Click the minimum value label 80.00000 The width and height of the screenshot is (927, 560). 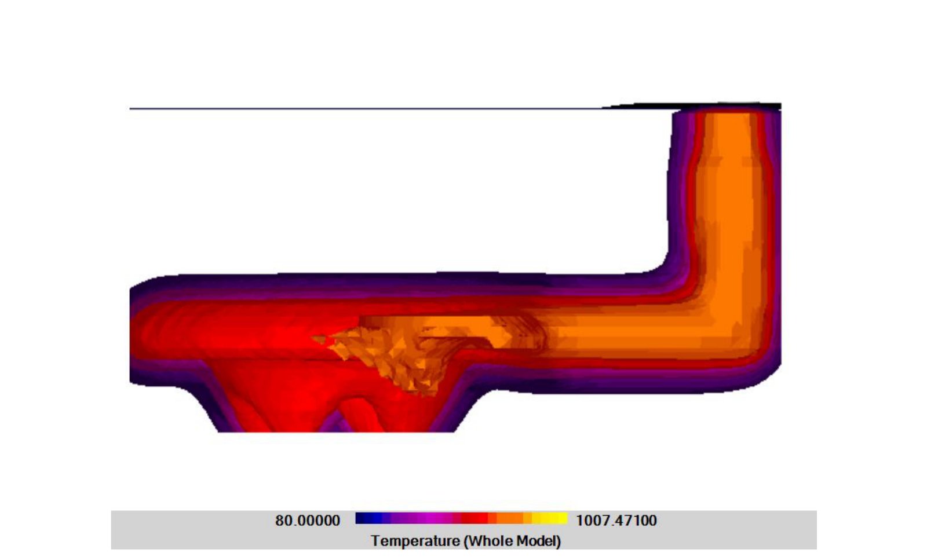[x=307, y=519]
